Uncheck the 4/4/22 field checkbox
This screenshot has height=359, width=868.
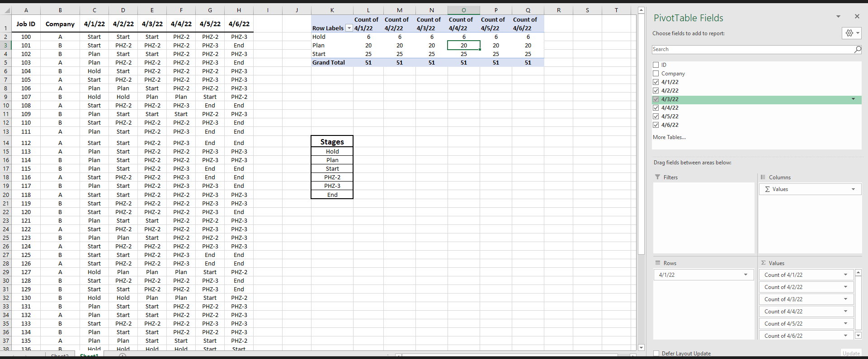(x=656, y=108)
